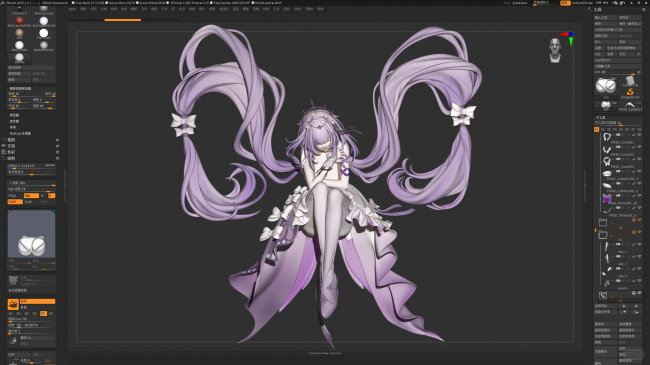Select the PM3D_Cone3D2 subtool thumbnail
Screen dimensions: 650x365
606,149
